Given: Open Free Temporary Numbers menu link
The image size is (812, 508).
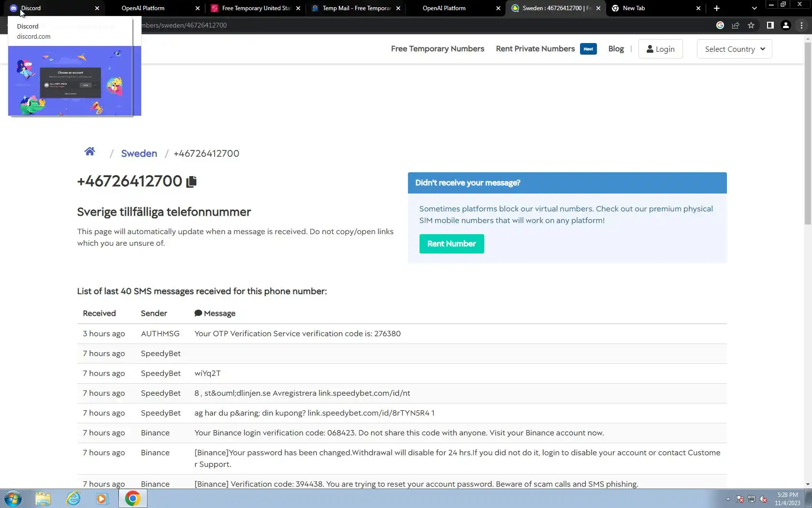Looking at the screenshot, I should click(x=437, y=49).
